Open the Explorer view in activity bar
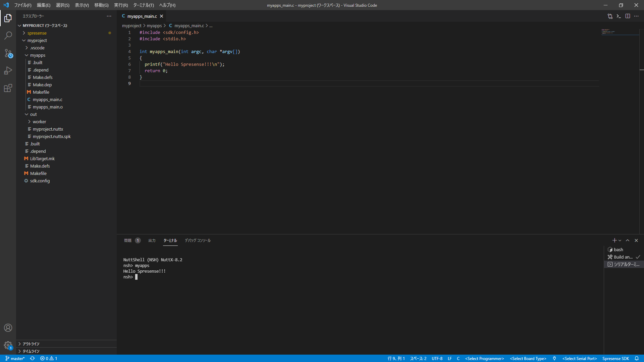This screenshot has width=644, height=362. click(8, 18)
